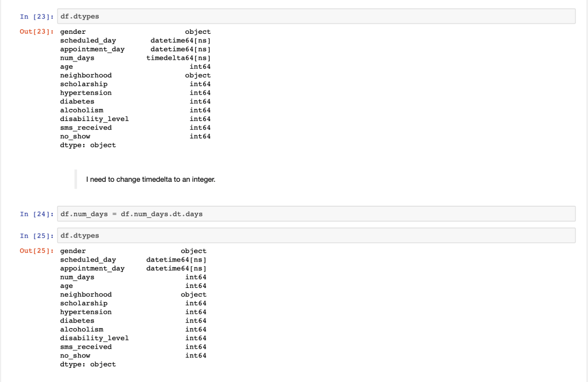The height and width of the screenshot is (382, 588).
Task: Click the gender row label in Out[23]
Action: (x=73, y=32)
